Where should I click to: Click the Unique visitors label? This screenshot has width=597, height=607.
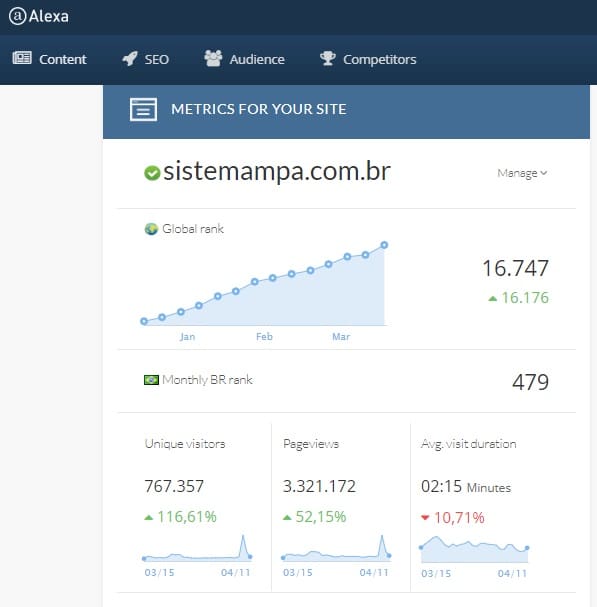point(185,444)
